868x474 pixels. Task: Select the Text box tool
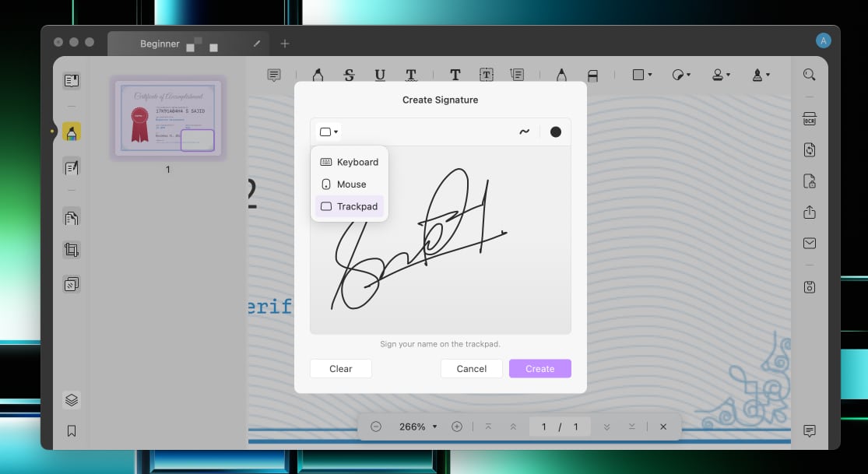point(486,75)
